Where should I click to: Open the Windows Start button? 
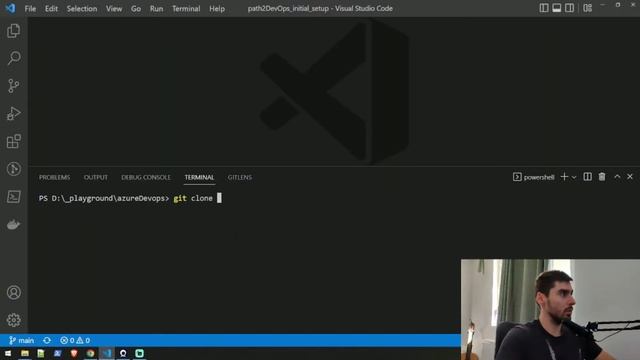pyautogui.click(x=8, y=353)
